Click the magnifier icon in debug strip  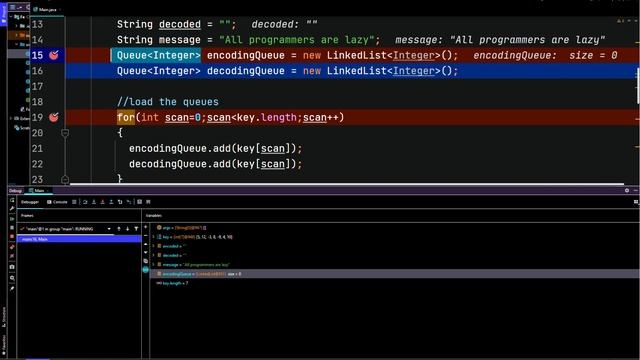point(12,278)
